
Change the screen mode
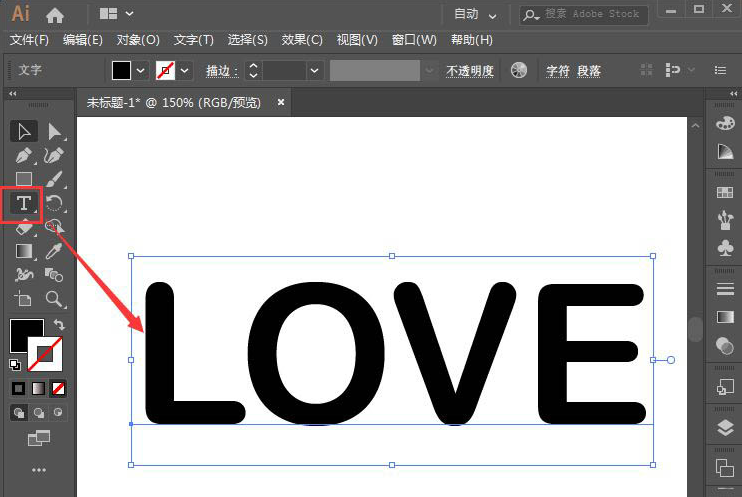tap(39, 438)
